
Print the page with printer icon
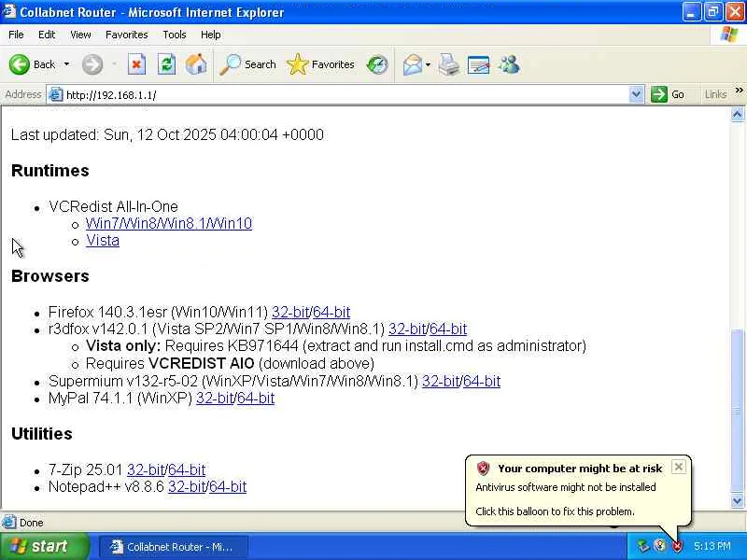(x=449, y=64)
